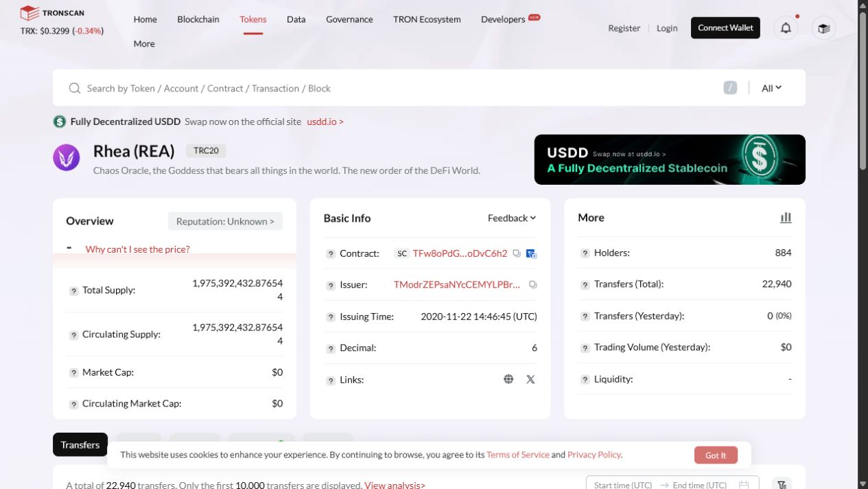Click the search magnifier icon

coord(74,88)
